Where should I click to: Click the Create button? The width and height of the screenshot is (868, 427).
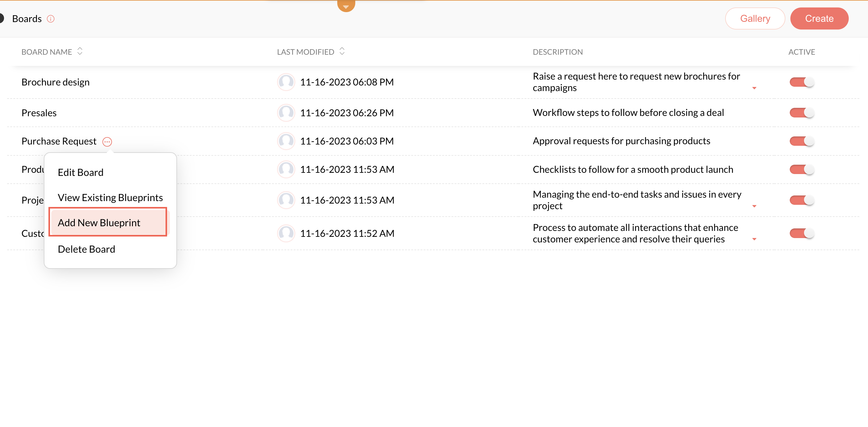tap(819, 19)
